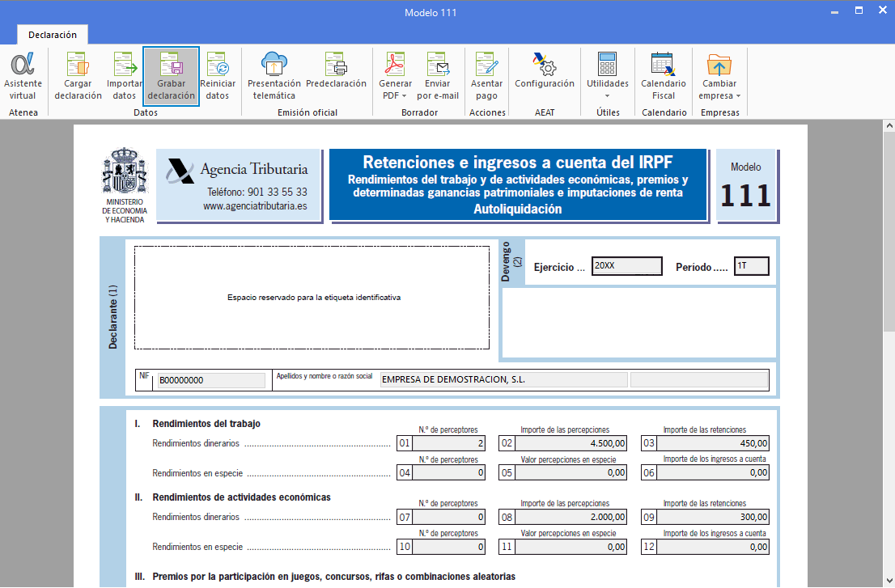Click the www.agenciatributaria.es text
Image resolution: width=895 pixels, height=588 pixels.
pos(255,206)
